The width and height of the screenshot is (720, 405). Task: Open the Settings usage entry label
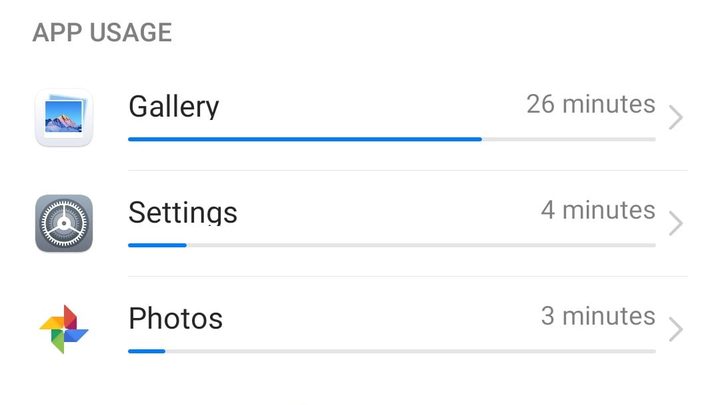pyautogui.click(x=183, y=212)
